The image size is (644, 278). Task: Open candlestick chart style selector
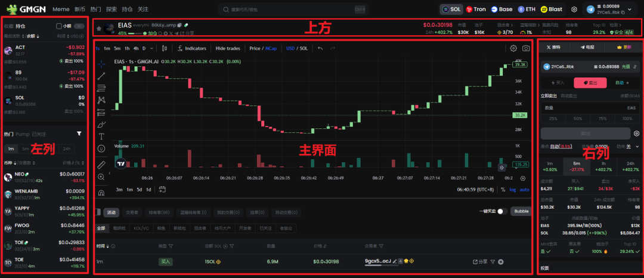pos(165,48)
